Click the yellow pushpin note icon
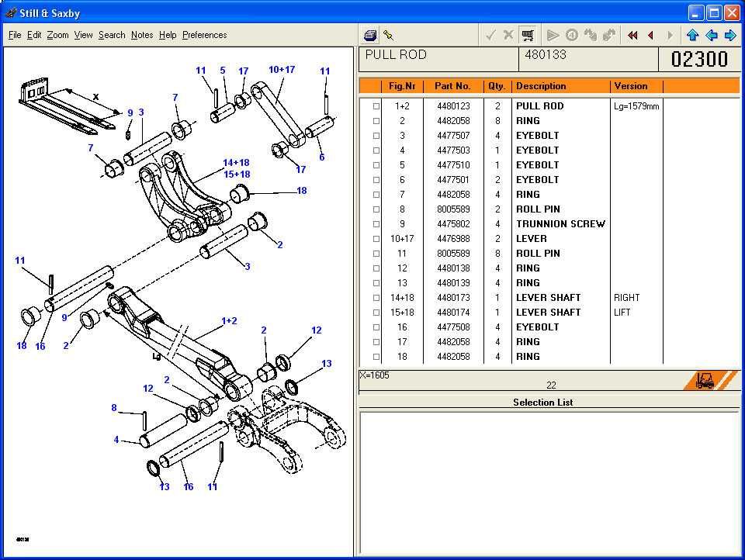 388,35
